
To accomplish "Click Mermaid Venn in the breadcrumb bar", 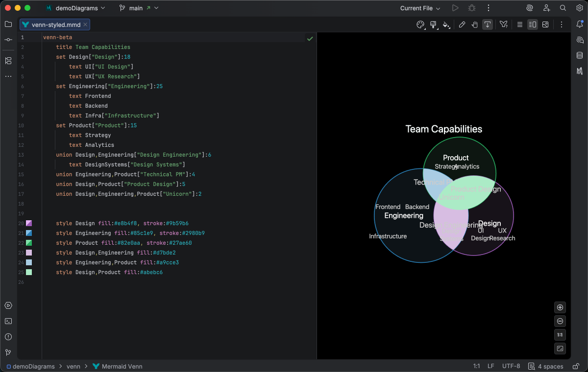I will tap(117, 366).
